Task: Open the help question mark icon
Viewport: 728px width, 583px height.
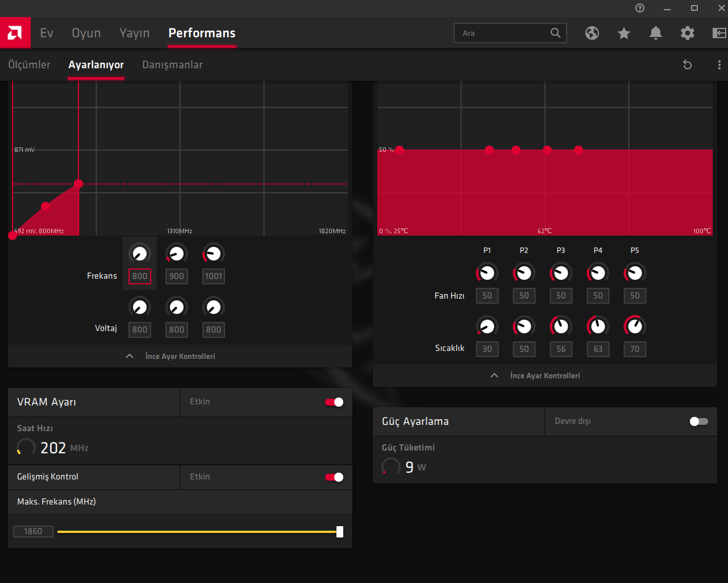Action: [x=640, y=8]
